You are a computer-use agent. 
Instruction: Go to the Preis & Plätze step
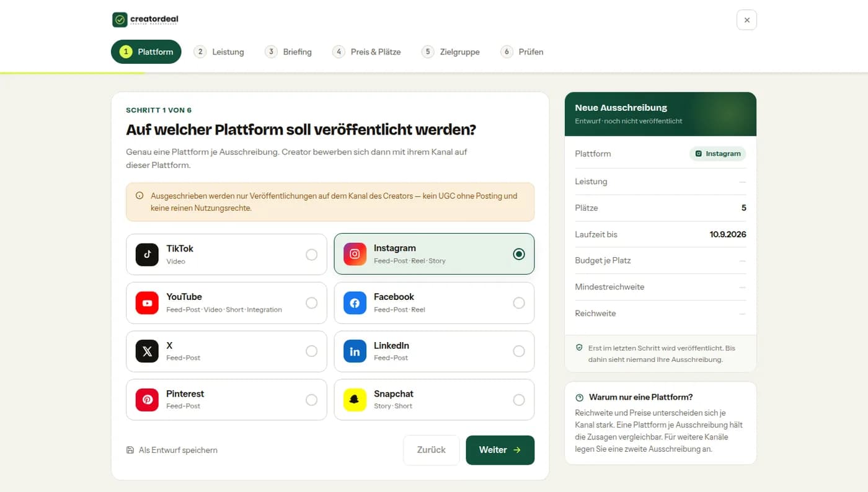point(366,52)
